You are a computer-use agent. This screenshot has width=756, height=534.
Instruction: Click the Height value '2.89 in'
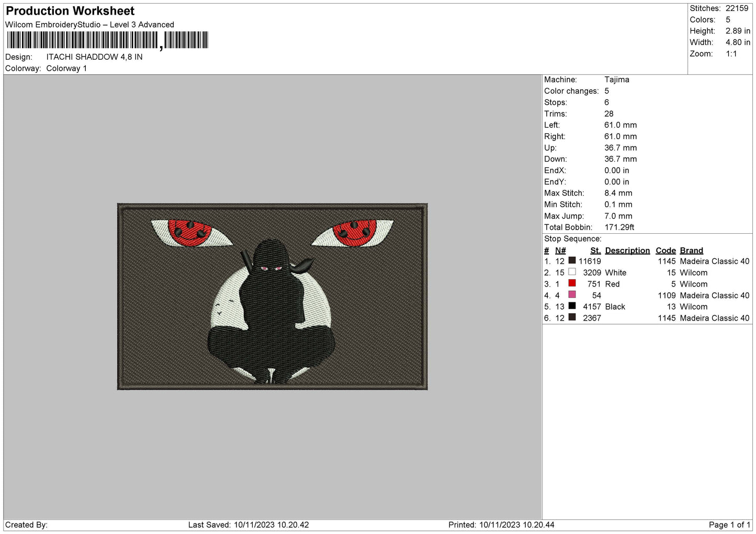738,31
